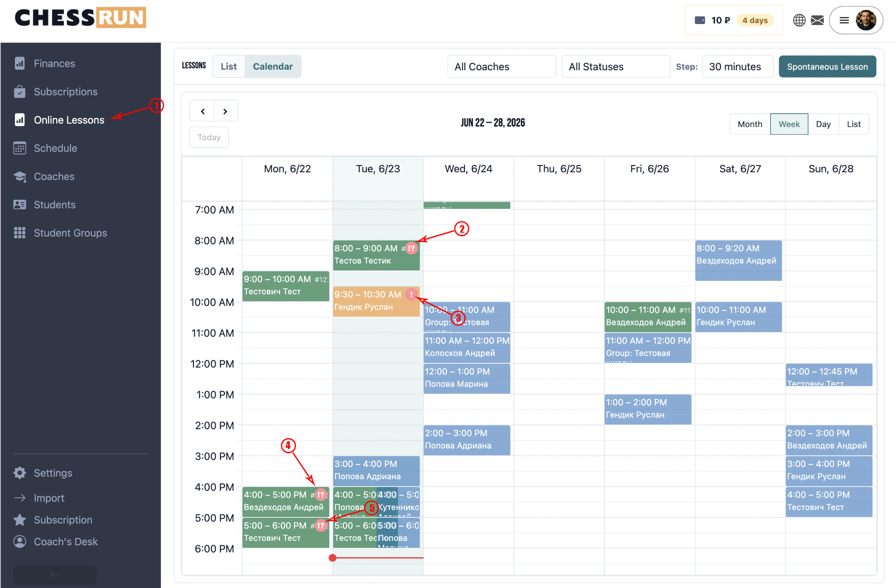
Task: Click the warning badge on the 9:30 lesson
Action: [411, 294]
